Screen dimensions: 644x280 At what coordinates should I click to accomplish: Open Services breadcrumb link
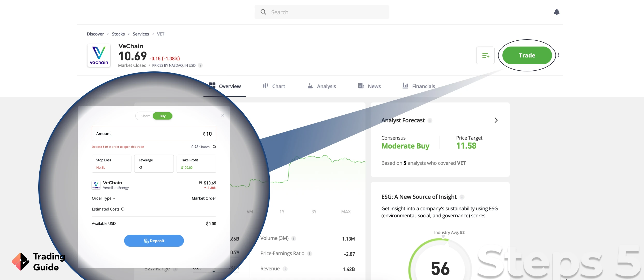[x=141, y=34]
